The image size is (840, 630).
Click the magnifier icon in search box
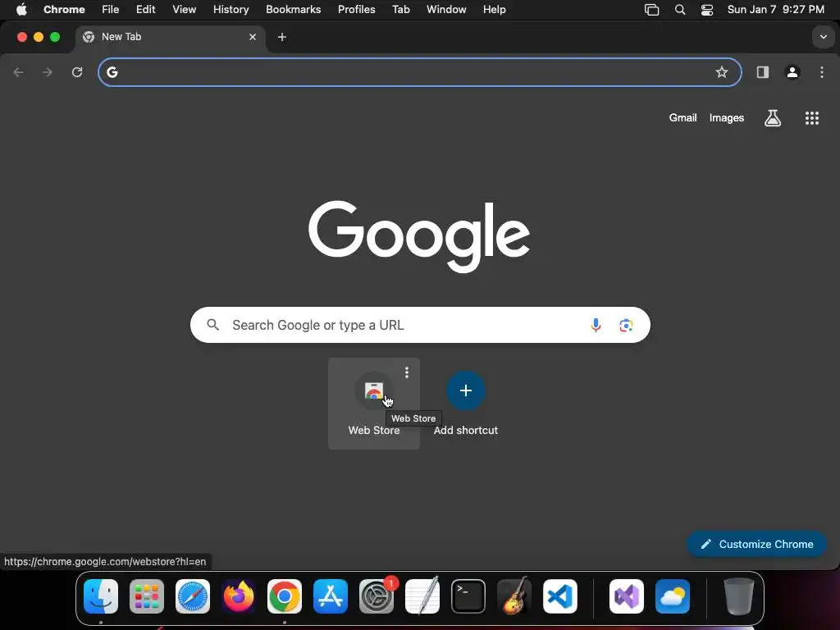(212, 325)
